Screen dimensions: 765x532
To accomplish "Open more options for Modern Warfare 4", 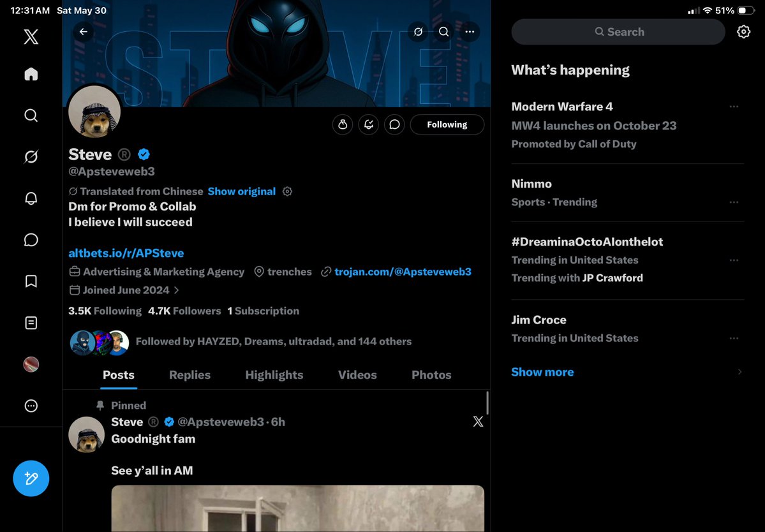I will tap(734, 107).
